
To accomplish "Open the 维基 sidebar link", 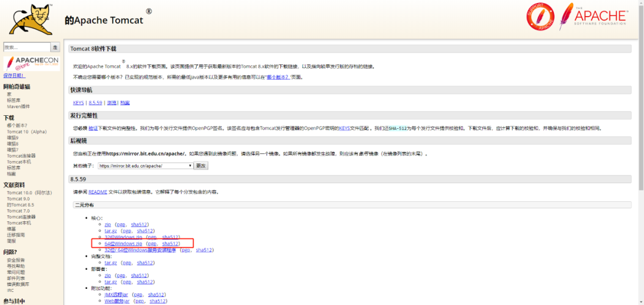I will point(11,229).
